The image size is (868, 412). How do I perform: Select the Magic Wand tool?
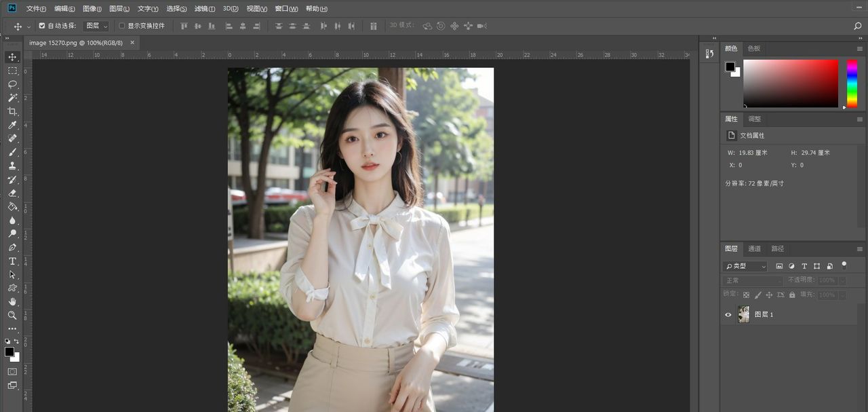pyautogui.click(x=12, y=98)
